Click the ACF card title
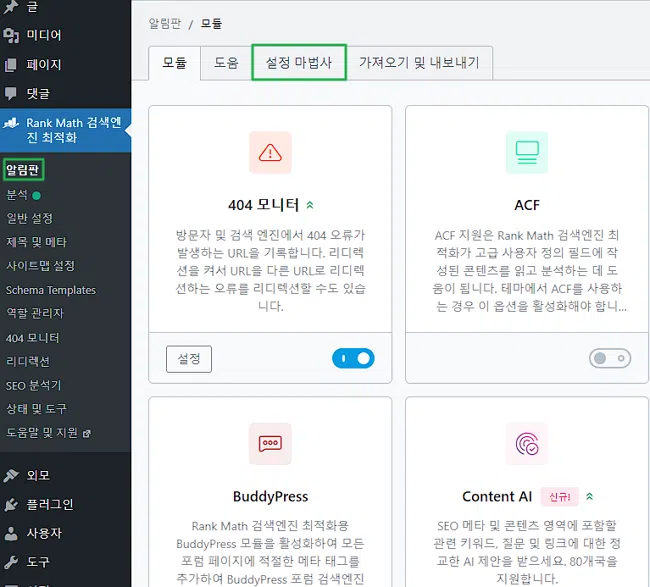The image size is (650, 587). [527, 205]
